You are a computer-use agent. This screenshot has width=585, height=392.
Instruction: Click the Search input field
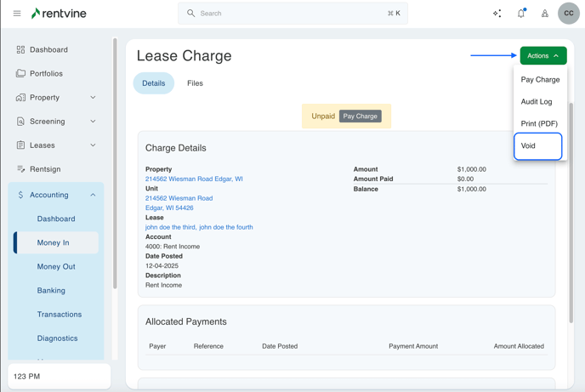(x=293, y=14)
